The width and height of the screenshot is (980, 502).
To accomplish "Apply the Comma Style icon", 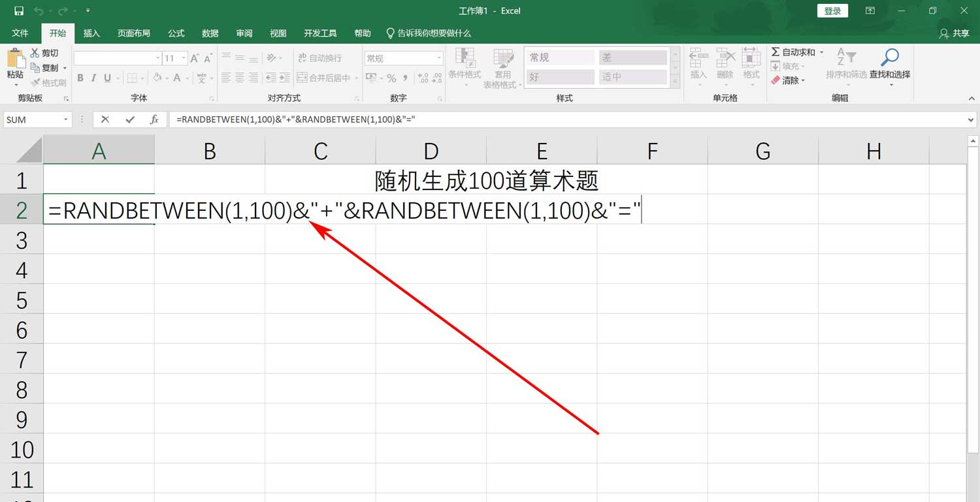I will click(406, 78).
